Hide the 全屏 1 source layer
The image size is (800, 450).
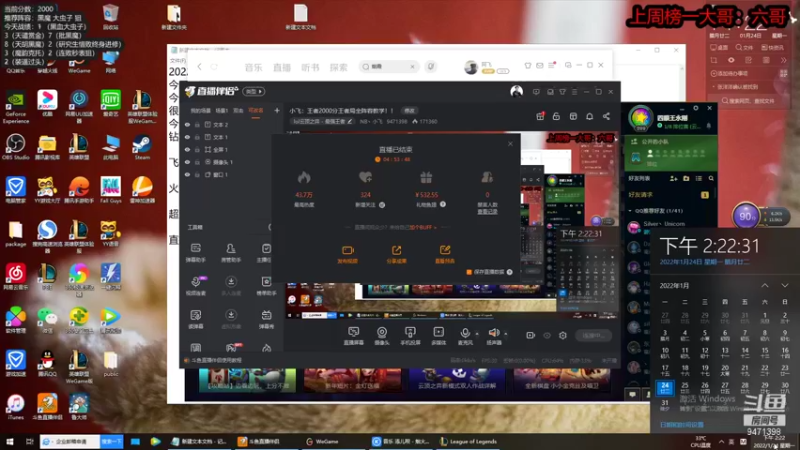(x=187, y=149)
